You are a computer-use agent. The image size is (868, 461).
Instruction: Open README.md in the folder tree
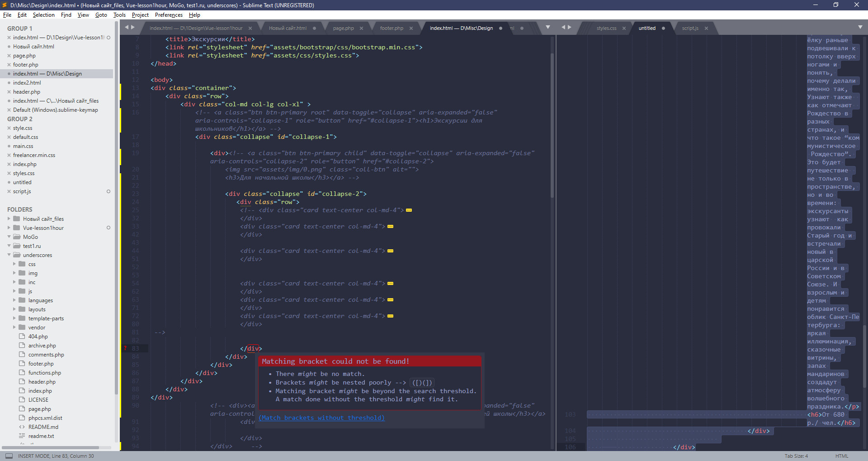point(43,427)
